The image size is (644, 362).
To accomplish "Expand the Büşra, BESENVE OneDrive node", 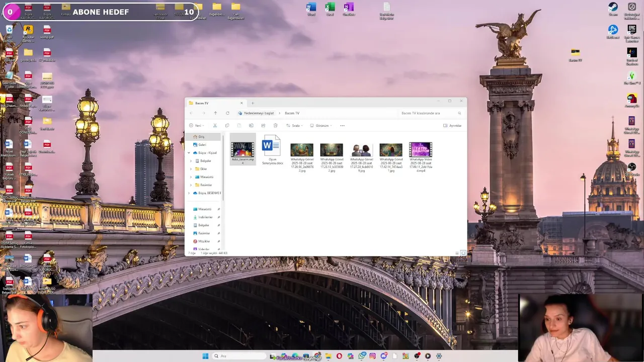I will (x=189, y=193).
